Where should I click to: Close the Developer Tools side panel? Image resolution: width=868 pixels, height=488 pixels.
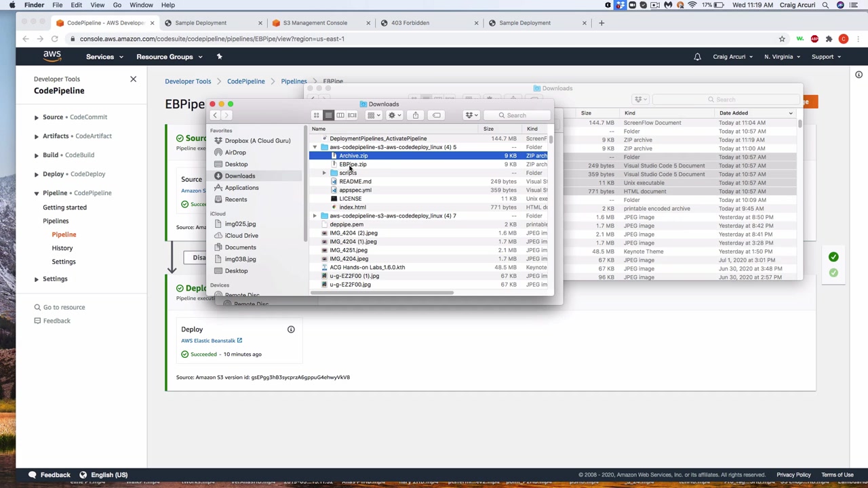point(133,79)
